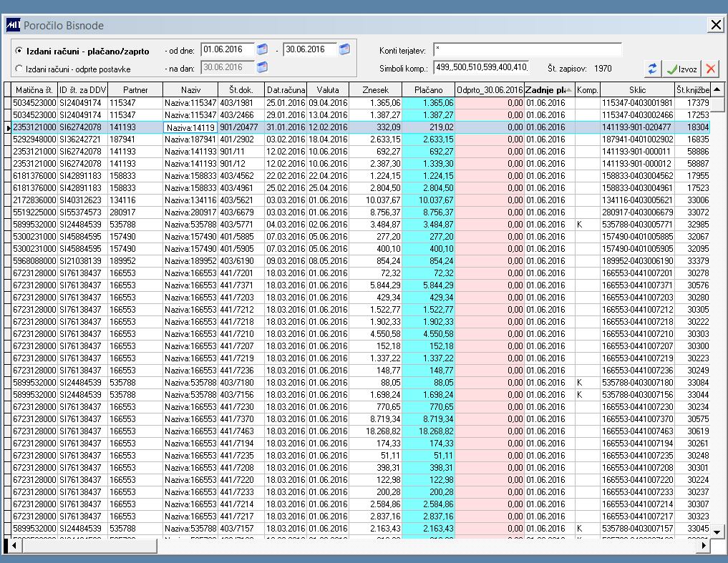Image resolution: width=728 pixels, height=563 pixels.
Task: Close the Poročilo Bisnode window
Action: tap(716, 25)
